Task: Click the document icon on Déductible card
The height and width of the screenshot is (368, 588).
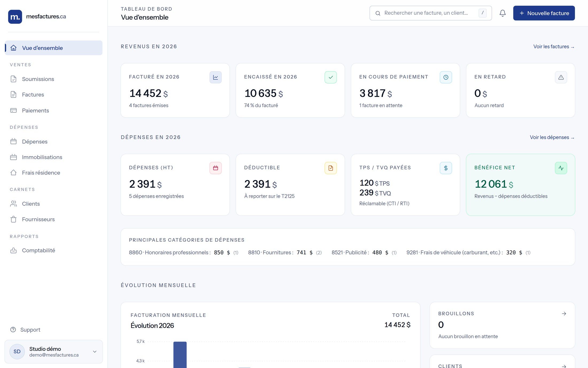Action: 331,168
